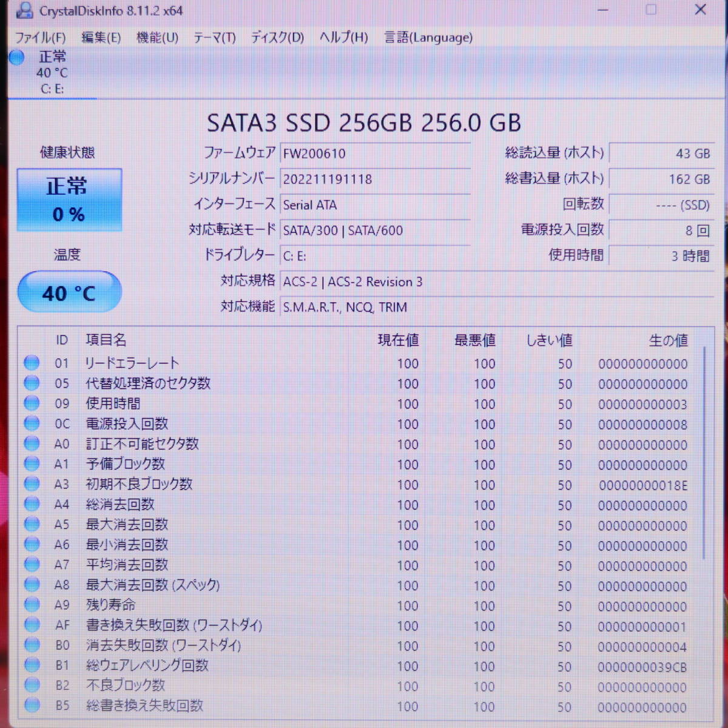
Task: Open the 編集(E) menu
Action: click(101, 38)
